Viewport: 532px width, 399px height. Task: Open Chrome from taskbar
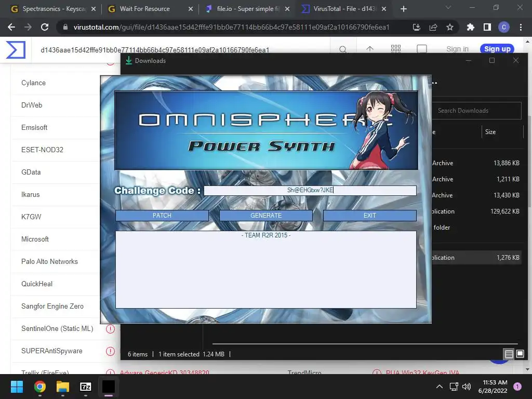click(39, 387)
